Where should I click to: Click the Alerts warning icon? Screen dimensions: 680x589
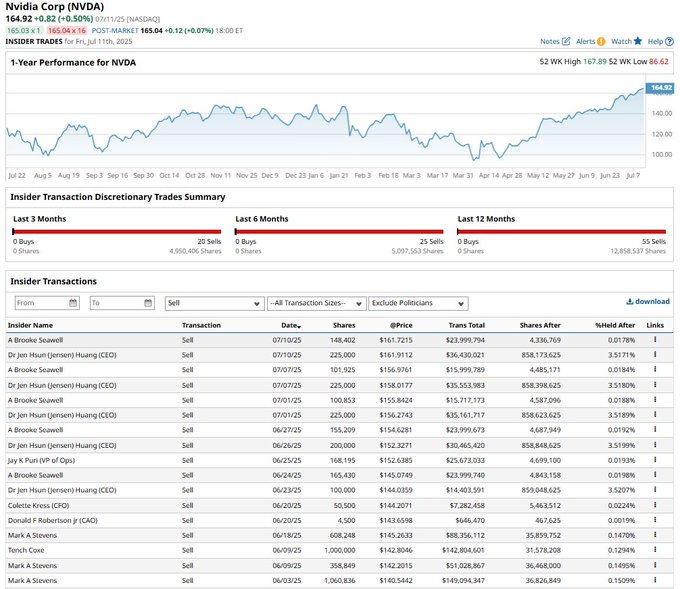coord(601,42)
